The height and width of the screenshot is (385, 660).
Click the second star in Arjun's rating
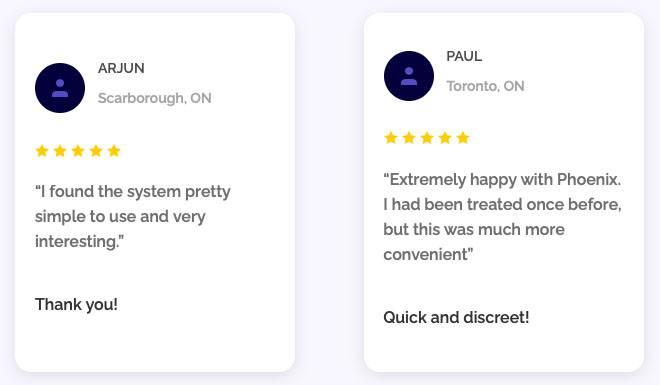click(x=60, y=151)
